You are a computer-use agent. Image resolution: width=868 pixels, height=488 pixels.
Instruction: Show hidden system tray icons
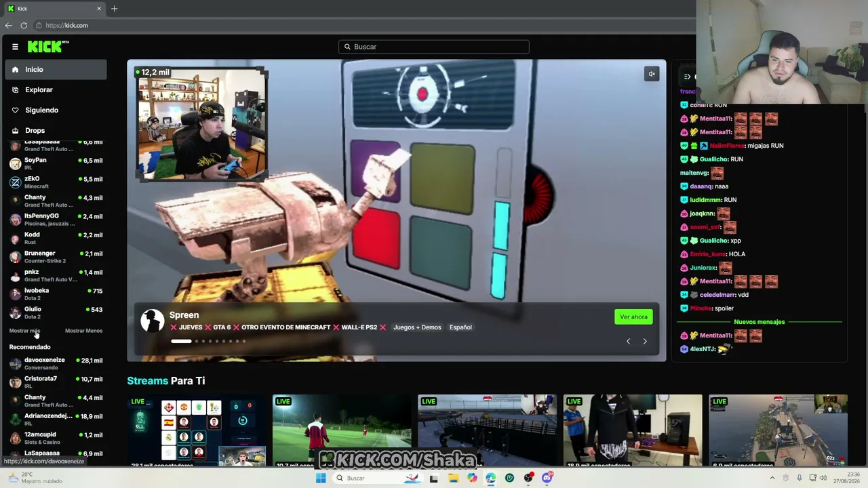pos(772,478)
